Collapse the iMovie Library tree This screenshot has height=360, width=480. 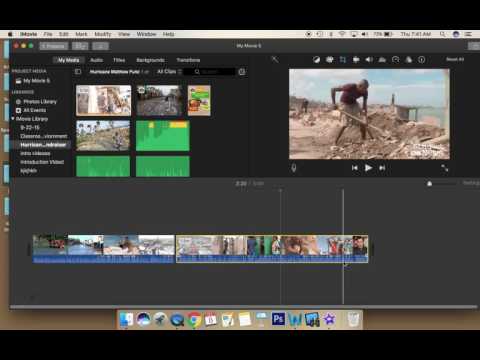pyautogui.click(x=13, y=119)
